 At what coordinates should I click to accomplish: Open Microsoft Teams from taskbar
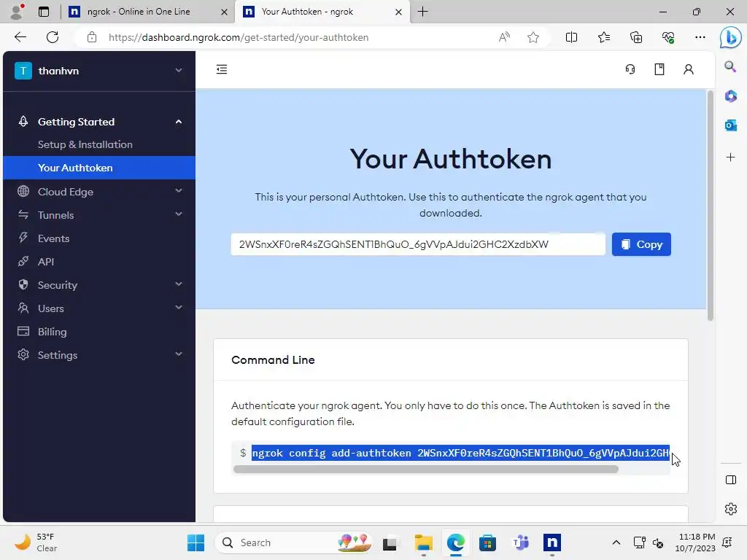click(519, 542)
